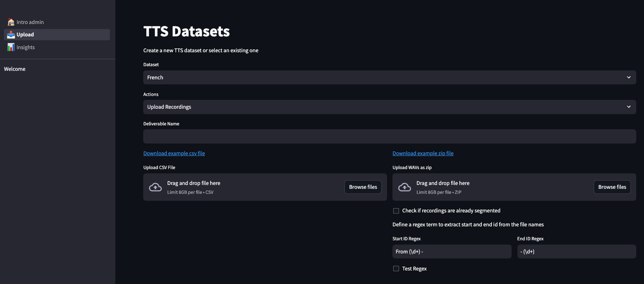
Task: Click the 'Create a new TTS dataset' description
Action: [201, 50]
